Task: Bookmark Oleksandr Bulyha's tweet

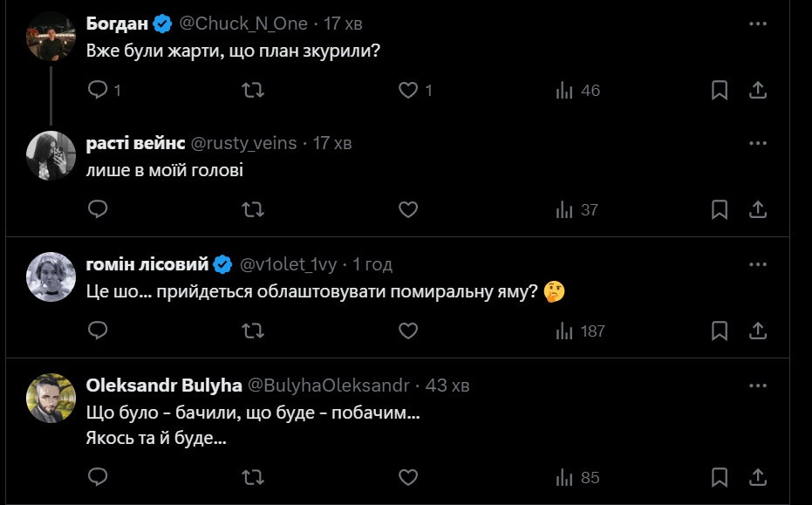Action: 720,477
